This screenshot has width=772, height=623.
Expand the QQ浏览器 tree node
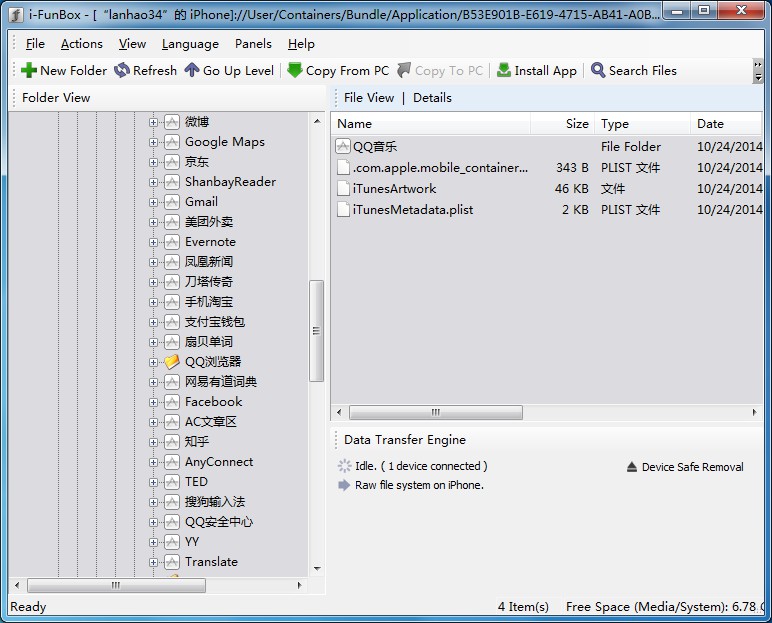click(153, 362)
